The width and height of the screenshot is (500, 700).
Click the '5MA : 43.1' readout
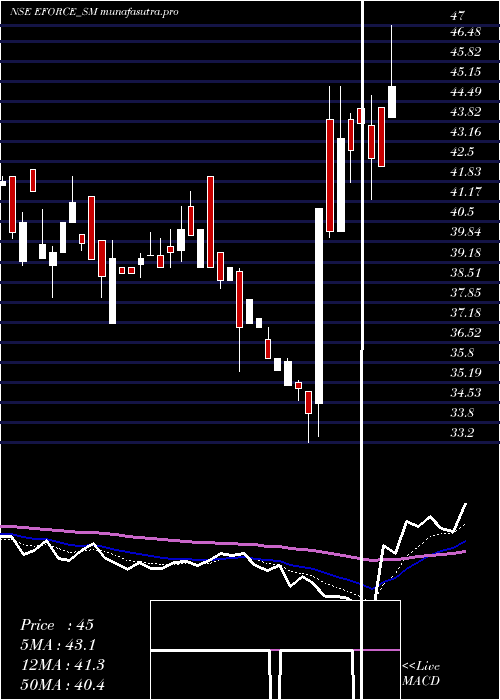tap(58, 645)
